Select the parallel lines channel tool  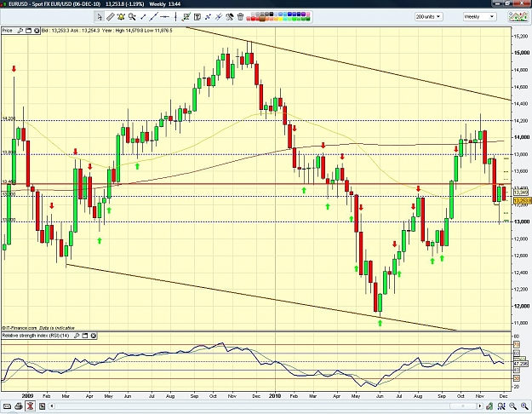tap(219, 17)
